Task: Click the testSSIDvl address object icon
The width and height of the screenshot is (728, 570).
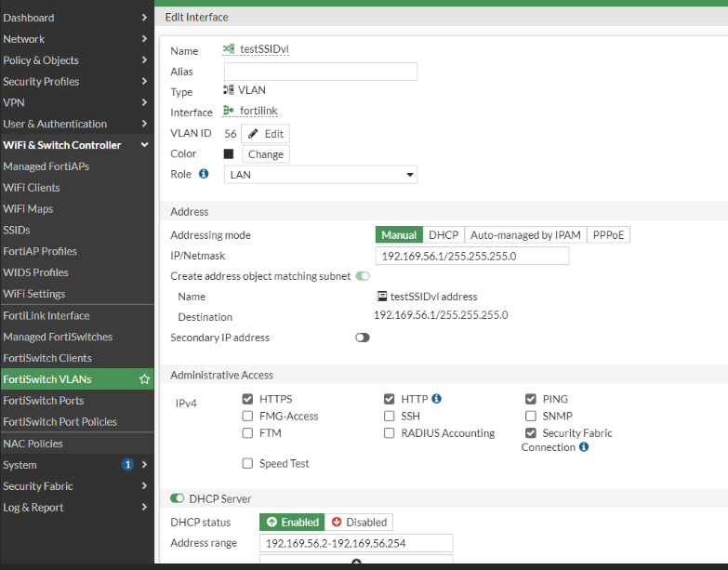Action: (381, 296)
